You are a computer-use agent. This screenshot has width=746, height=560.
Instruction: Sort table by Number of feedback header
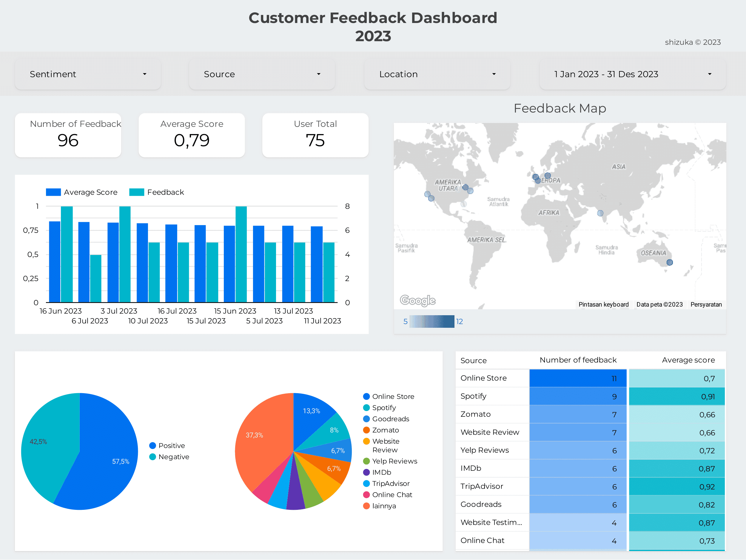(x=578, y=360)
